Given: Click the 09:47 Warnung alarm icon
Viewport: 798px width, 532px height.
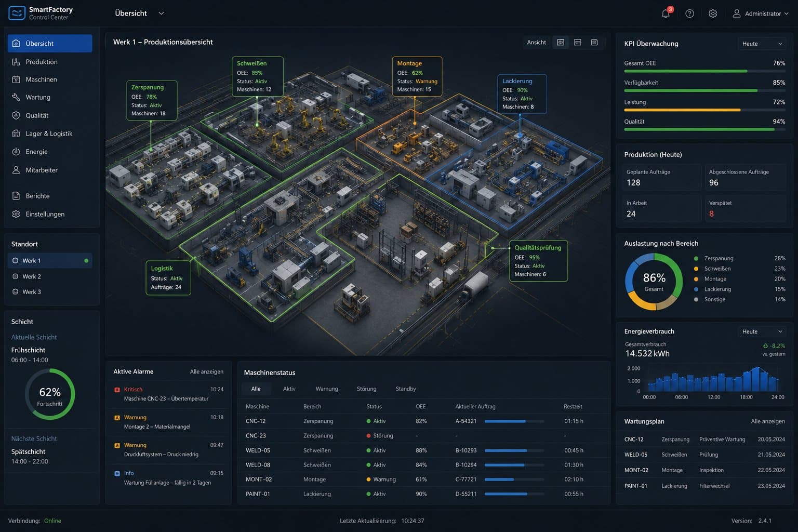Looking at the screenshot, I should [117, 445].
